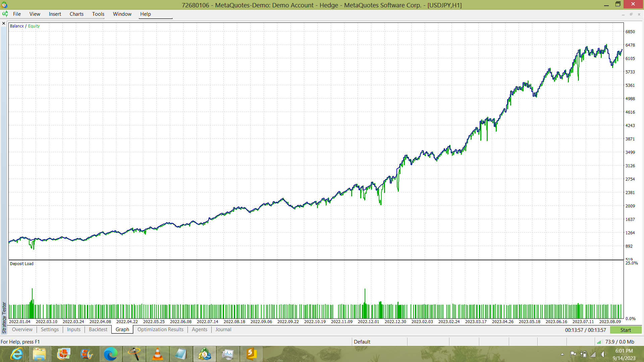Open Internet Explorer from taskbar
644x362 pixels.
[16, 354]
